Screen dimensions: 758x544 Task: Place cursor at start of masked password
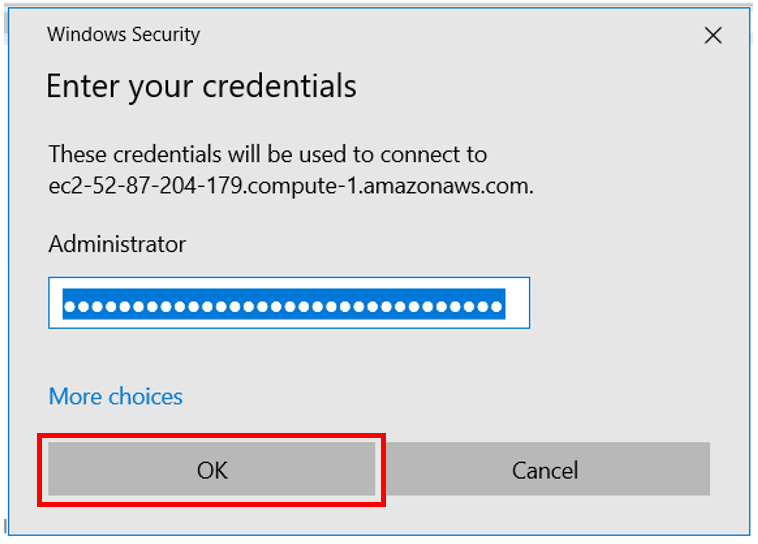[x=63, y=304]
